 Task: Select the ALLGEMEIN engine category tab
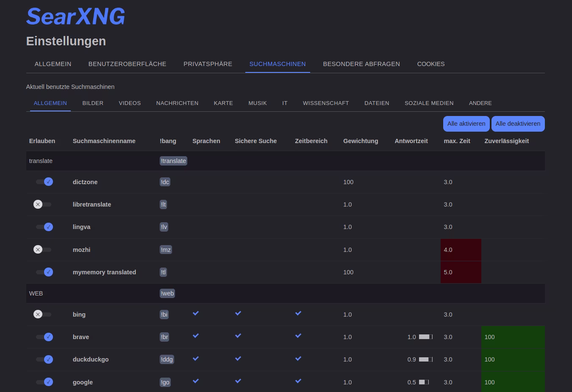pos(50,103)
